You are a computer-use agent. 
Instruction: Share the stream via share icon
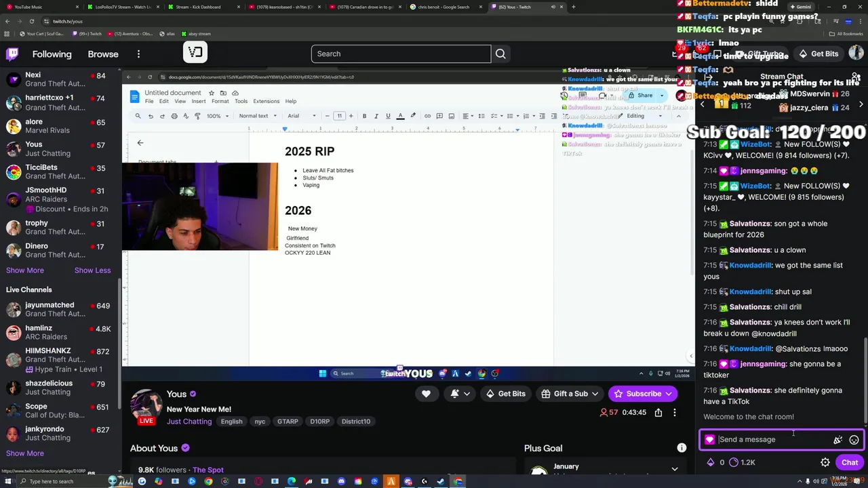(658, 412)
